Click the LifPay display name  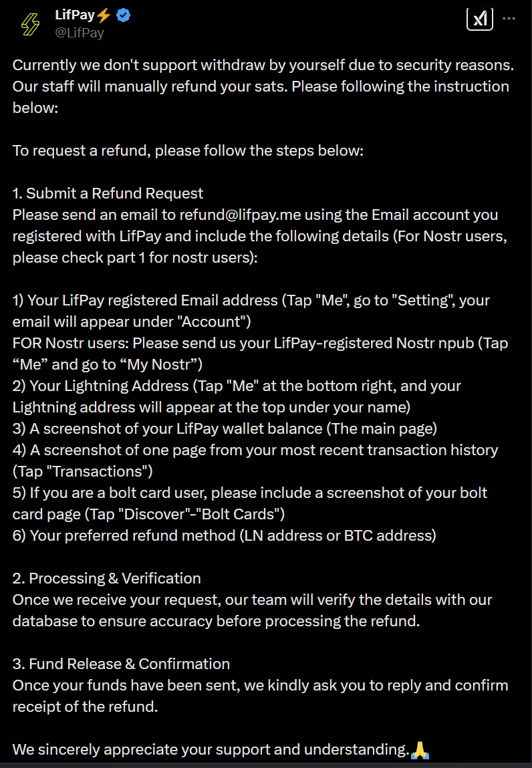(75, 15)
